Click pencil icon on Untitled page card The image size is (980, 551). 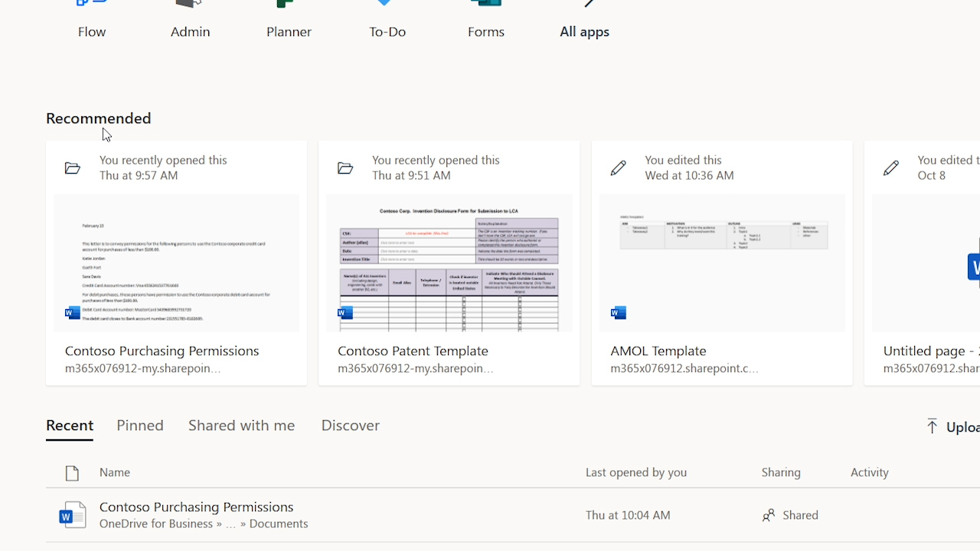890,168
